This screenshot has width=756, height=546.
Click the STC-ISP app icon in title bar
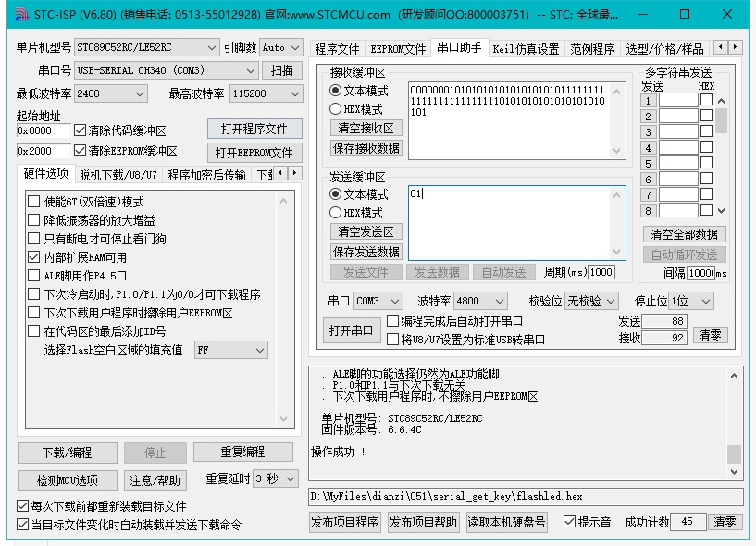[21, 14]
